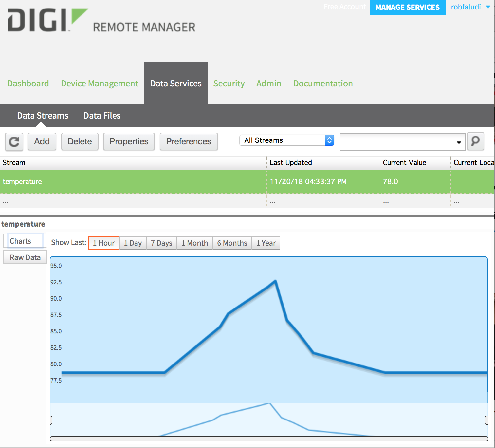Show last 1 Day of data
This screenshot has width=495, height=448.
tap(133, 243)
